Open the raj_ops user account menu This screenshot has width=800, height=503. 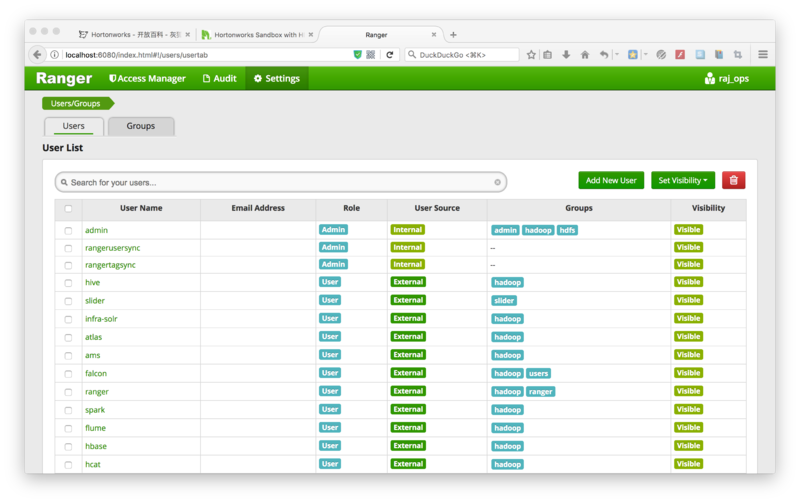tap(727, 78)
